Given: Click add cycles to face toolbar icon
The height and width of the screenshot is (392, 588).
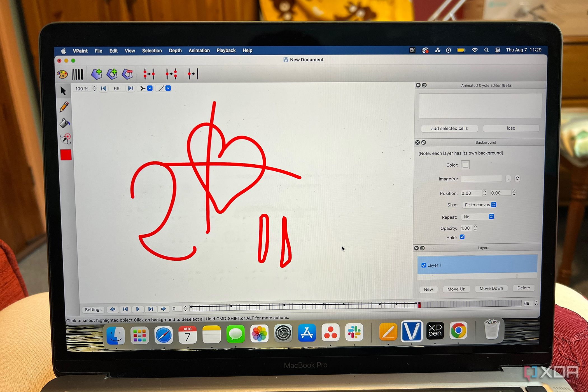Looking at the screenshot, I should (112, 74).
